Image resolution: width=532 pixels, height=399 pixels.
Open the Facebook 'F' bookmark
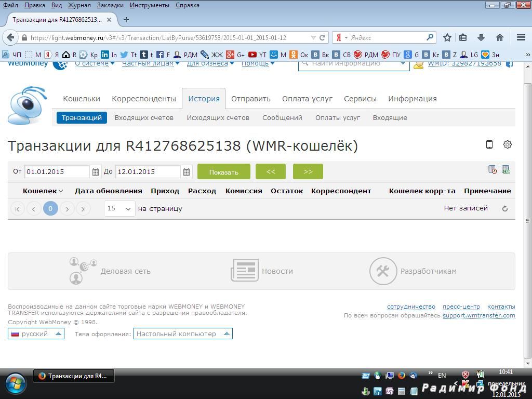pyautogui.click(x=163, y=55)
